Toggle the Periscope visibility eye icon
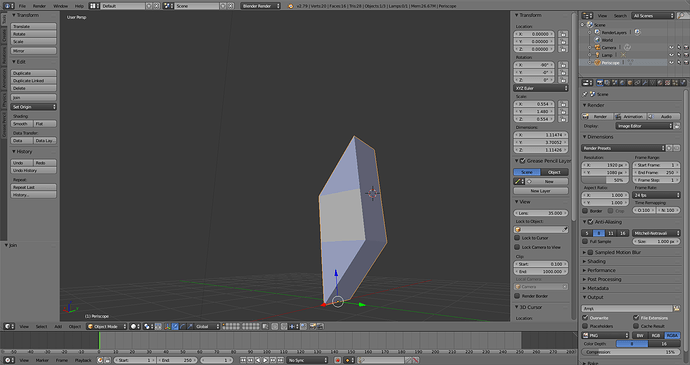690x365 pixels. (671, 63)
